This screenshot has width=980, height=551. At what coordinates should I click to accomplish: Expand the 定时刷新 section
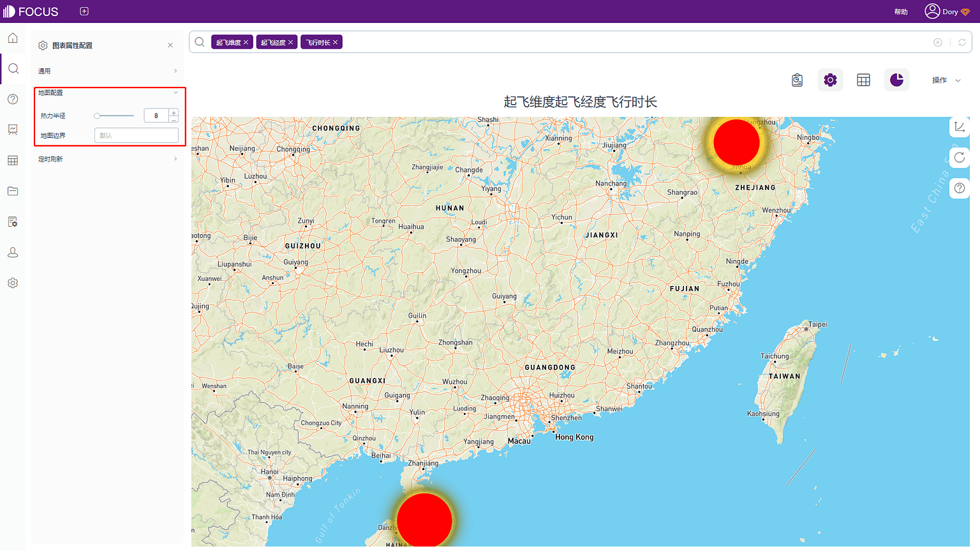click(x=107, y=159)
